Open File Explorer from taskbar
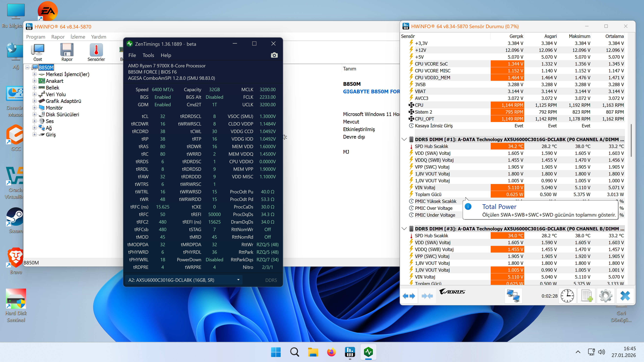Viewport: 644px width, 362px height. (x=313, y=352)
